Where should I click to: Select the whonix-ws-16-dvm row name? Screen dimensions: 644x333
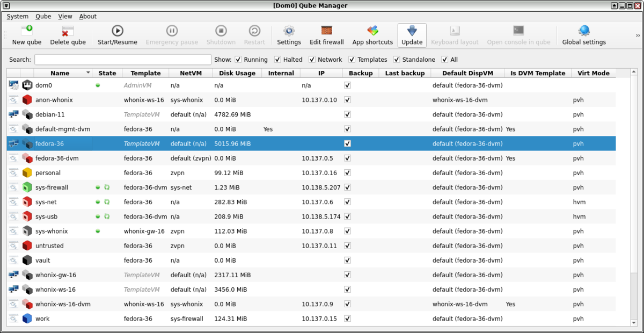(x=63, y=304)
